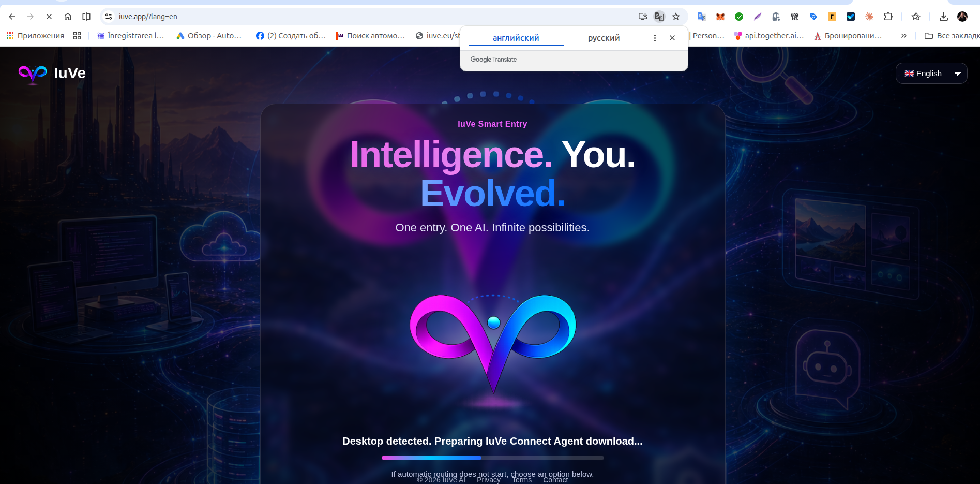Image resolution: width=980 pixels, height=484 pixels.
Task: Click the Google Translate icon in address bar
Action: click(659, 17)
